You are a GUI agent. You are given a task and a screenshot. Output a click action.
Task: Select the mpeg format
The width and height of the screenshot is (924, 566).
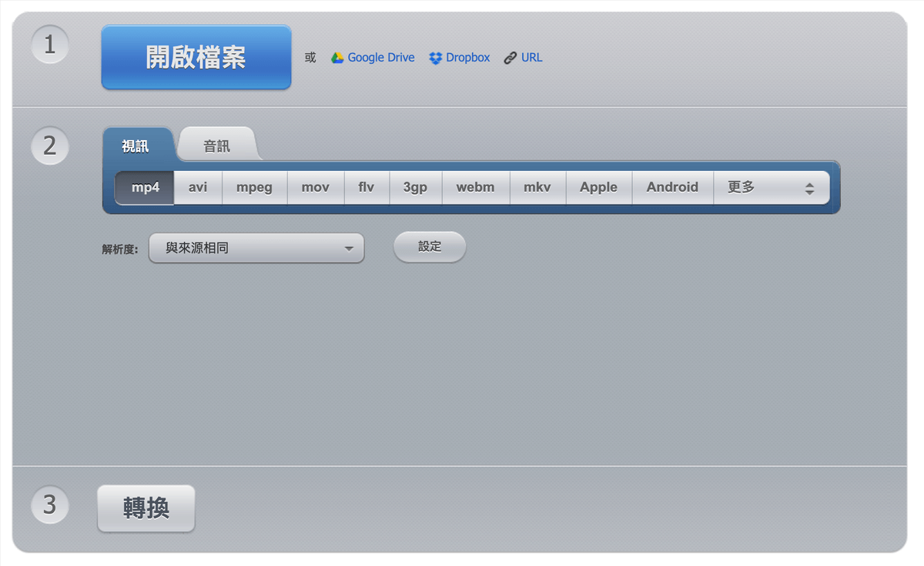[x=255, y=187]
